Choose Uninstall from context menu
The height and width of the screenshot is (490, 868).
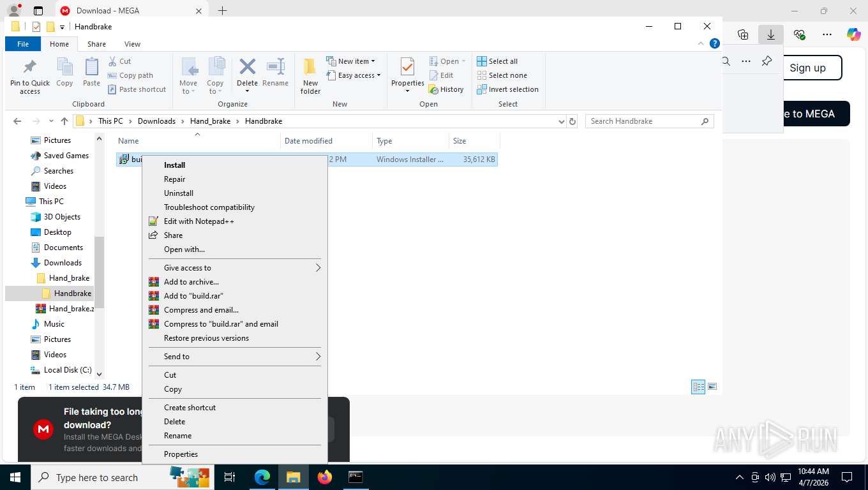coord(235,193)
